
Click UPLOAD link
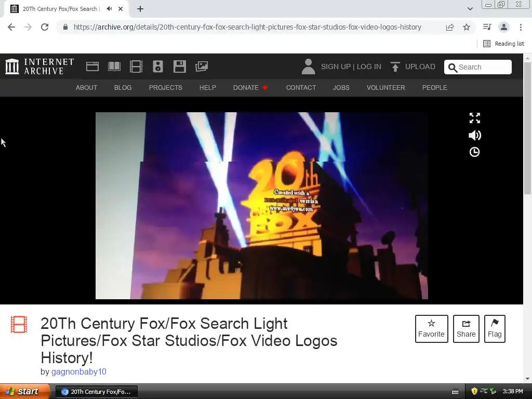[420, 67]
